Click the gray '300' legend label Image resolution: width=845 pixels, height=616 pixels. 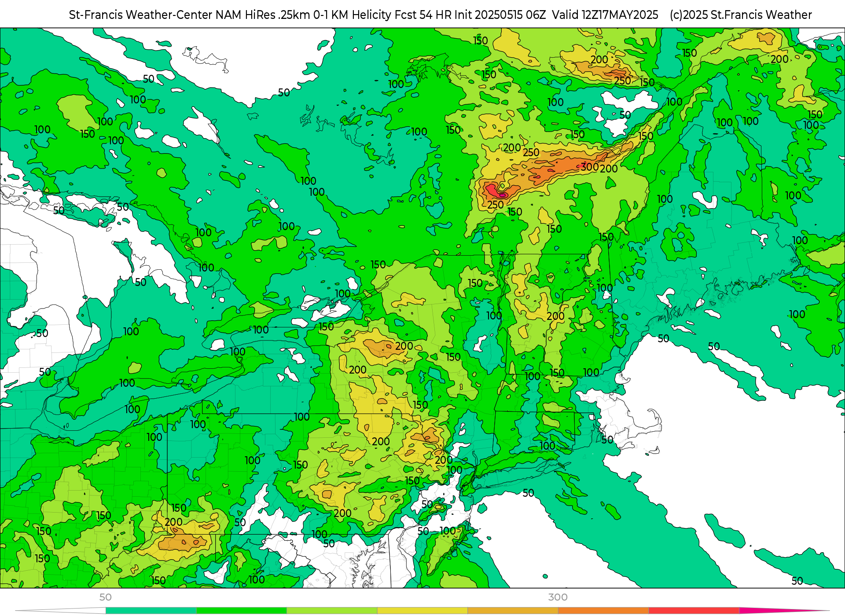[x=558, y=597]
